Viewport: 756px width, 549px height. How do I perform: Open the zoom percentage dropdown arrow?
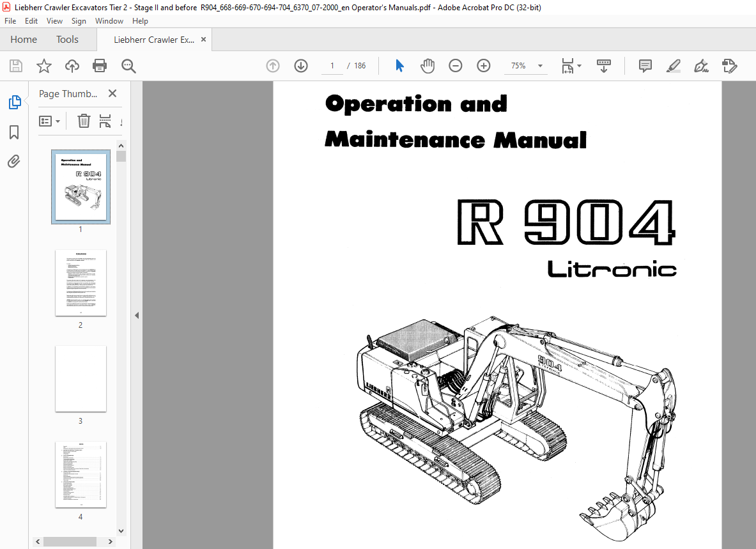tap(540, 66)
